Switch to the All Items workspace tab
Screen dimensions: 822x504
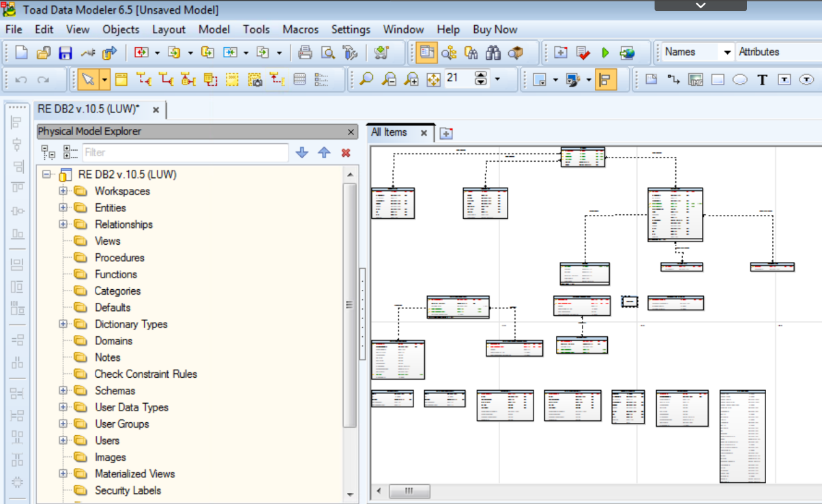click(x=390, y=132)
